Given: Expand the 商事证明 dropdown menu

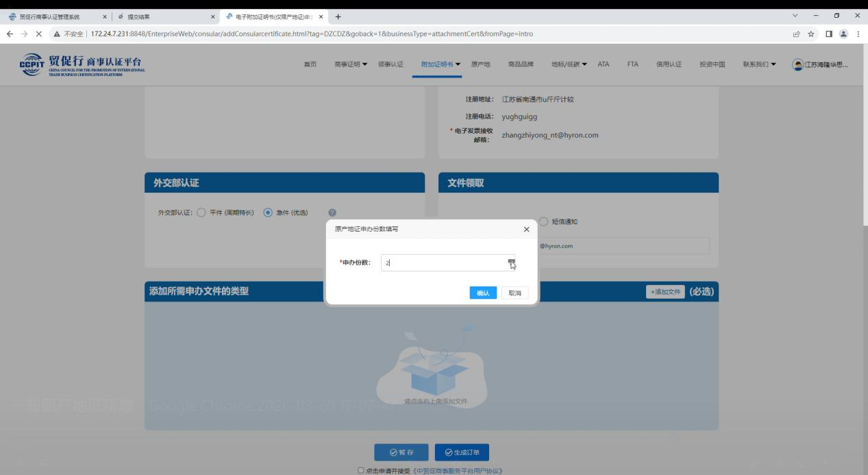Looking at the screenshot, I should click(x=351, y=64).
